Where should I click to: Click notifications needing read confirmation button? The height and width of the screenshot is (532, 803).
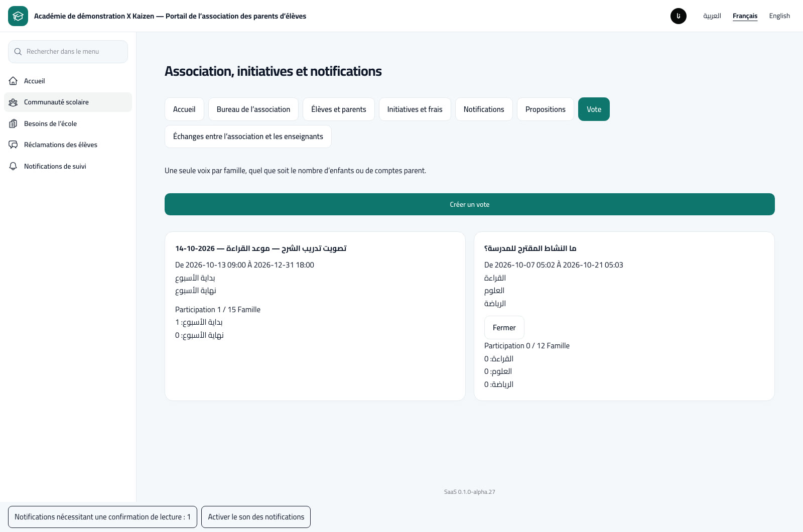click(102, 517)
